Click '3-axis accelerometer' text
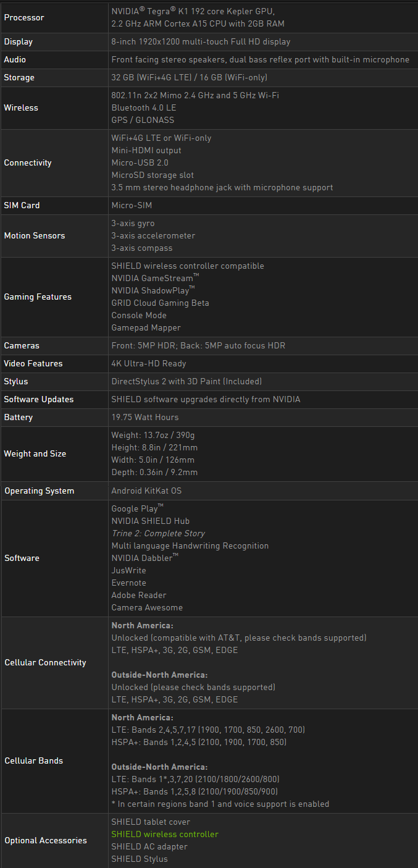Screen dimensions: 418x868 pos(153,235)
